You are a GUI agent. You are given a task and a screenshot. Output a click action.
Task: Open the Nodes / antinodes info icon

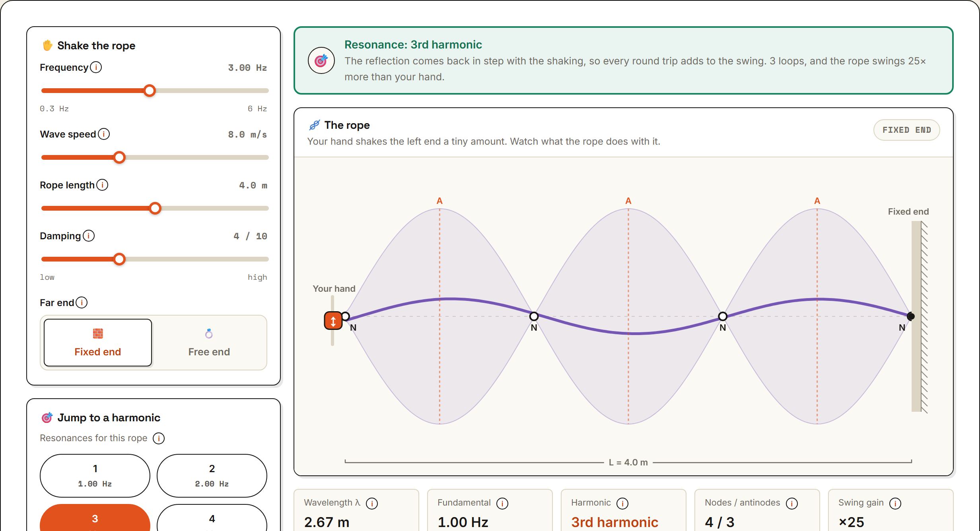792,503
